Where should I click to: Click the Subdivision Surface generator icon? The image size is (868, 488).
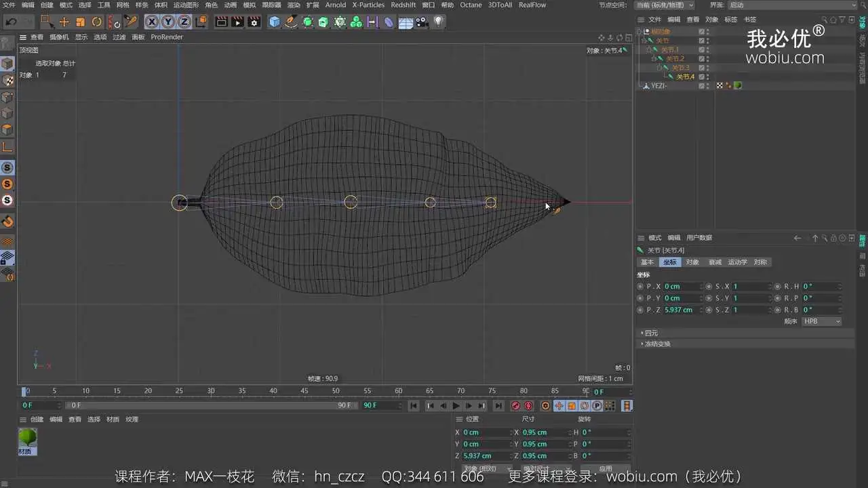[308, 22]
